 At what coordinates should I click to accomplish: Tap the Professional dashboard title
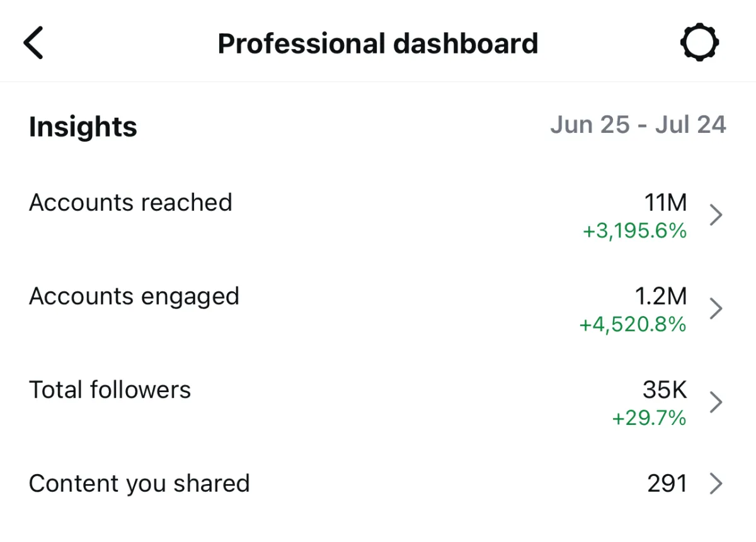click(378, 43)
